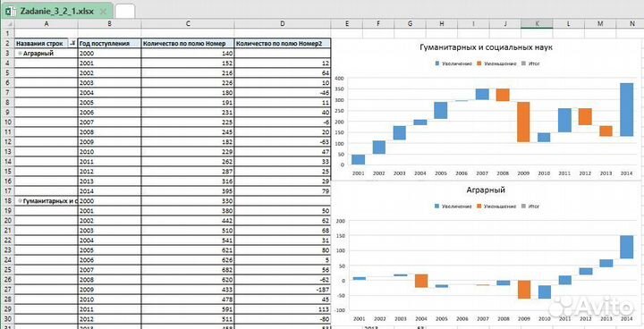Switch to the Zadanie_3_2_1.xlsx tab
This screenshot has width=644, height=329.
pos(56,11)
